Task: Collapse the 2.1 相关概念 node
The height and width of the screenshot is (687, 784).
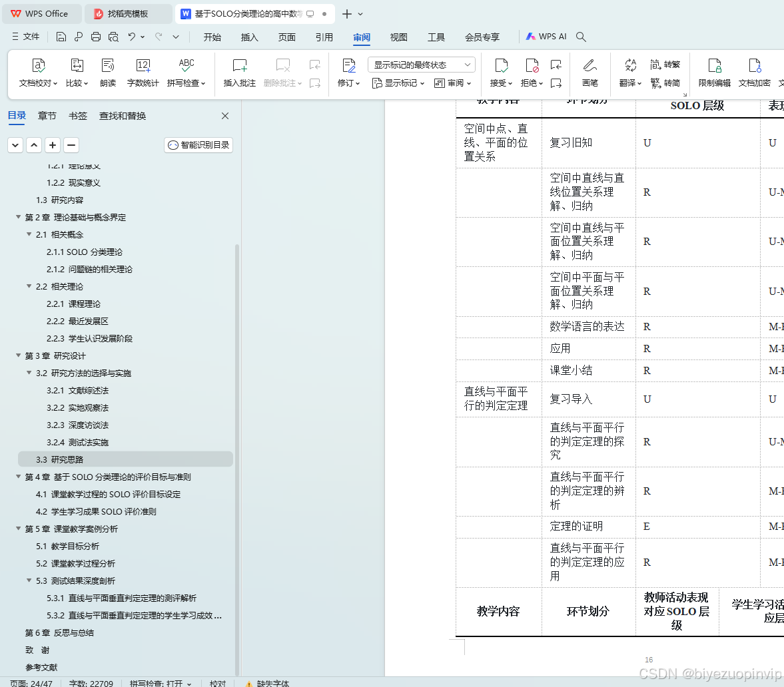Action: (29, 234)
